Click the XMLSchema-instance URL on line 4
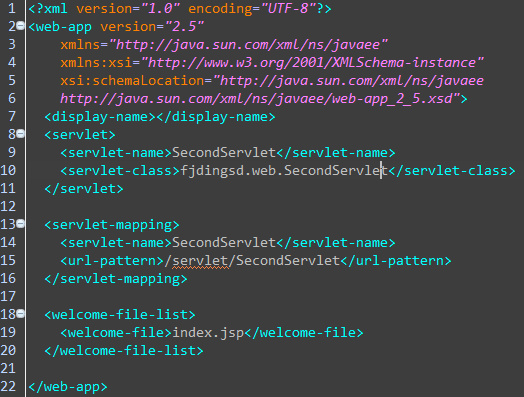The image size is (524, 397). (312, 63)
